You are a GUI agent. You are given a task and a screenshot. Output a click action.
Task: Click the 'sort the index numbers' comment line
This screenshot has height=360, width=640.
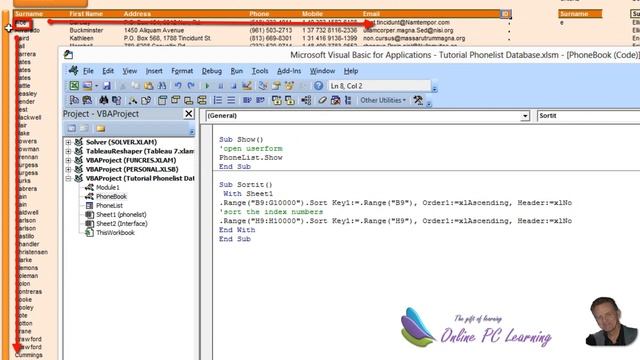pyautogui.click(x=271, y=212)
